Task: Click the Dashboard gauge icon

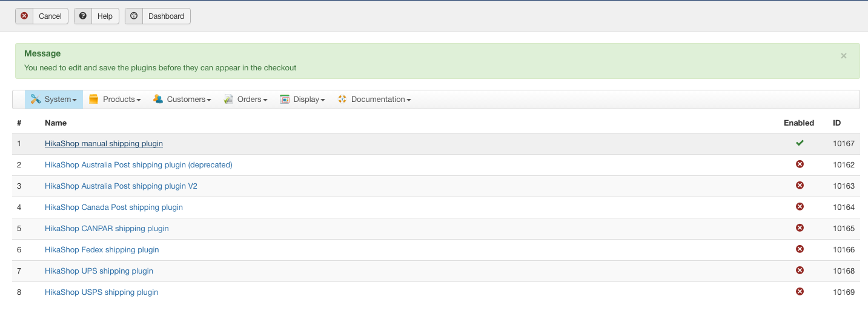Action: pyautogui.click(x=134, y=16)
